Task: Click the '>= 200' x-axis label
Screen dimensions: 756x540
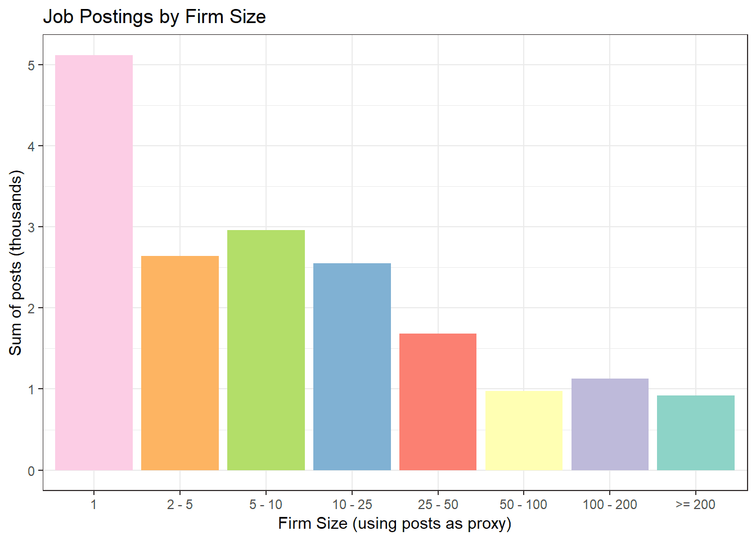Action: [x=696, y=505]
